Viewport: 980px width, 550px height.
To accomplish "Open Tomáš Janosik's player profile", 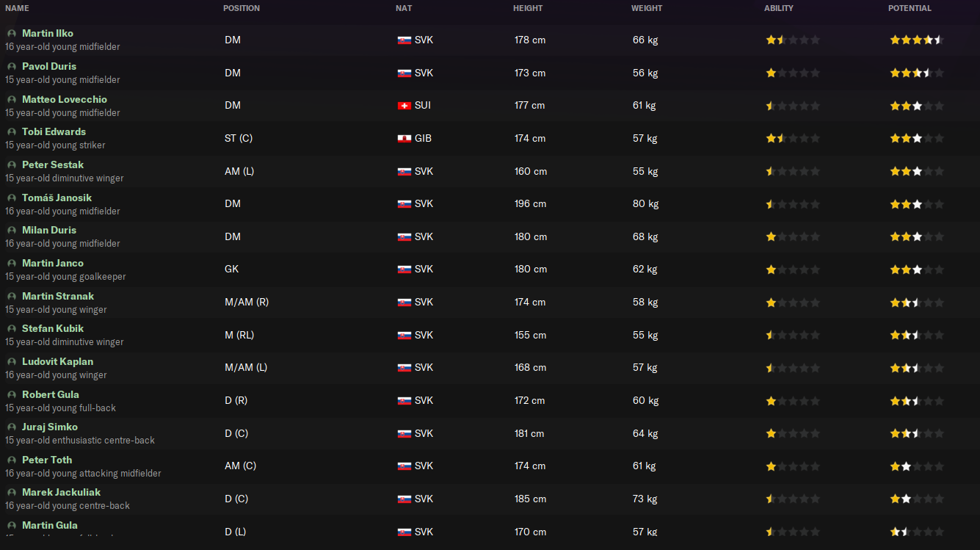I will [57, 198].
